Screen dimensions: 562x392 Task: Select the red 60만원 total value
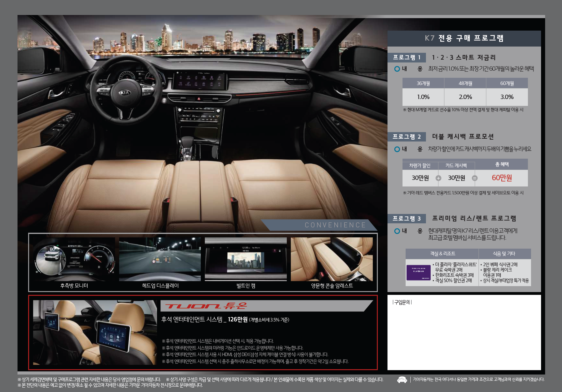coord(502,178)
